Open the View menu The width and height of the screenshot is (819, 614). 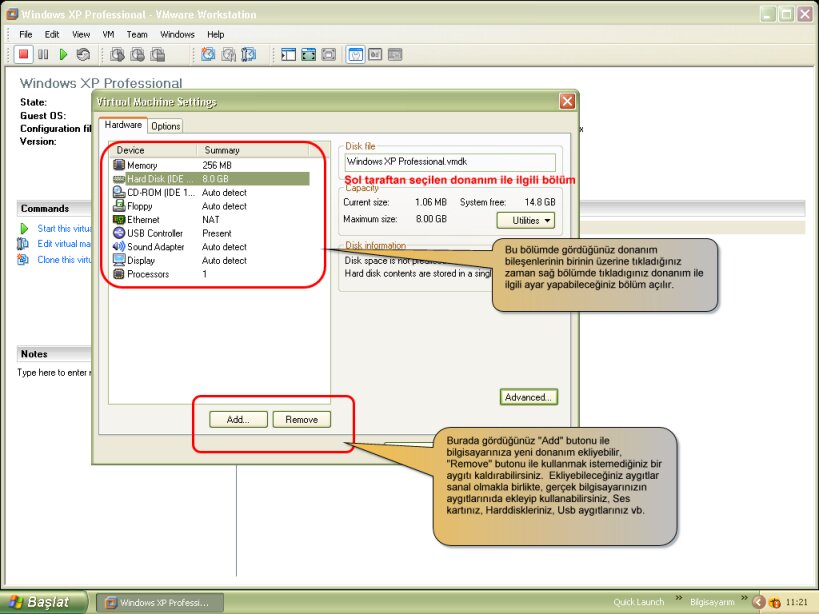81,34
